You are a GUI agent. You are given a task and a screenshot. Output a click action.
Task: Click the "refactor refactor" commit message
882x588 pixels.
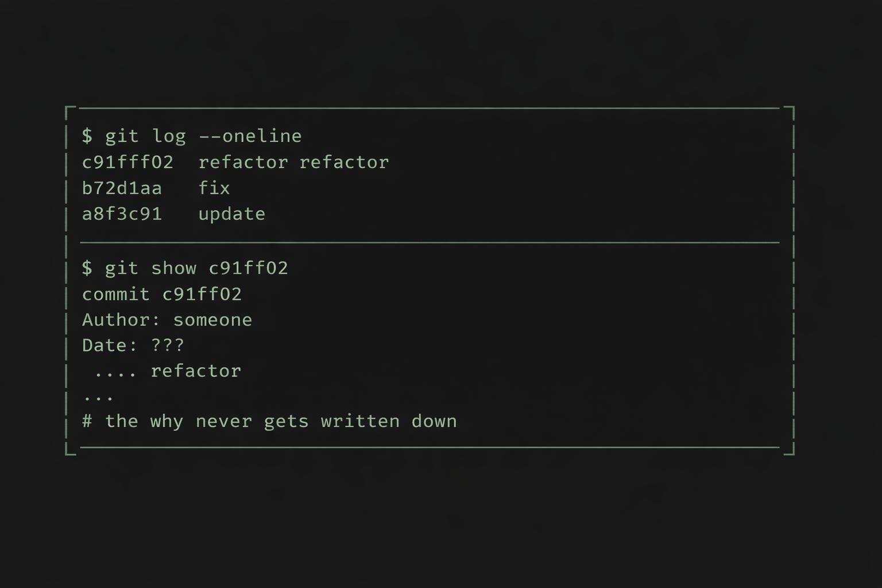tap(293, 163)
